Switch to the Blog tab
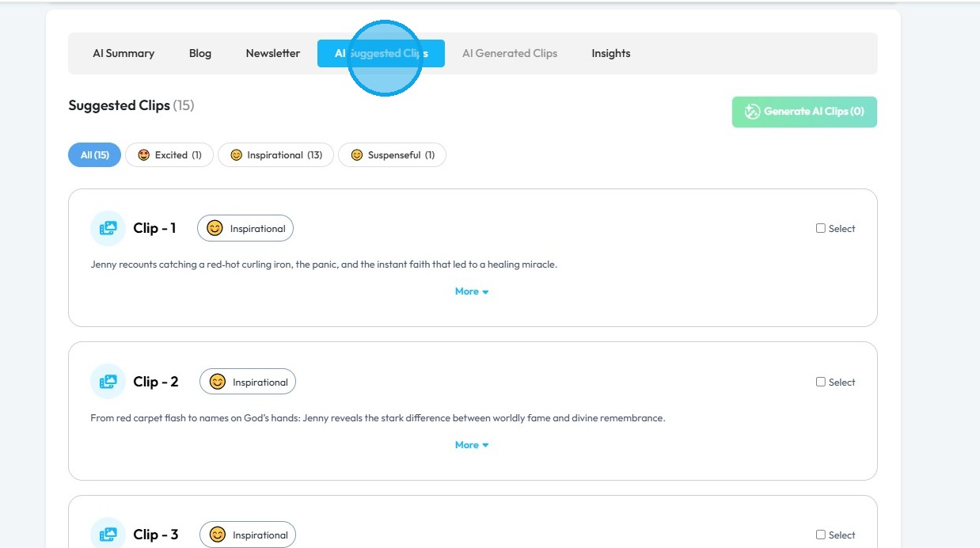Viewport: 980px width, 548px height. (x=200, y=53)
